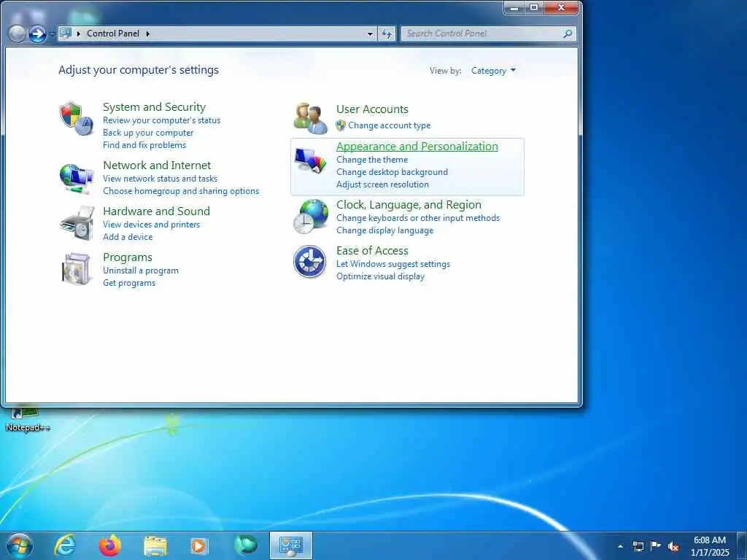Click Optimize visual display link
Screen dimensions: 747x560
tap(380, 276)
